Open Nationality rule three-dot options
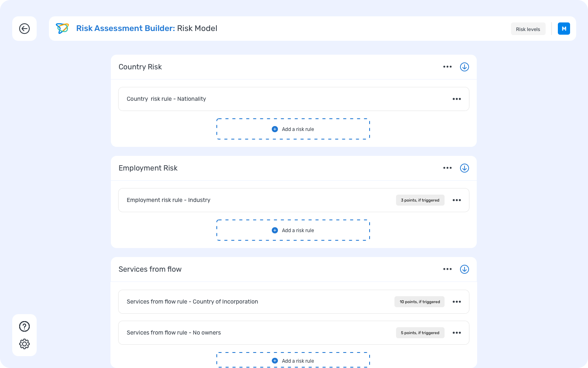The width and height of the screenshot is (588, 368). pos(457,99)
